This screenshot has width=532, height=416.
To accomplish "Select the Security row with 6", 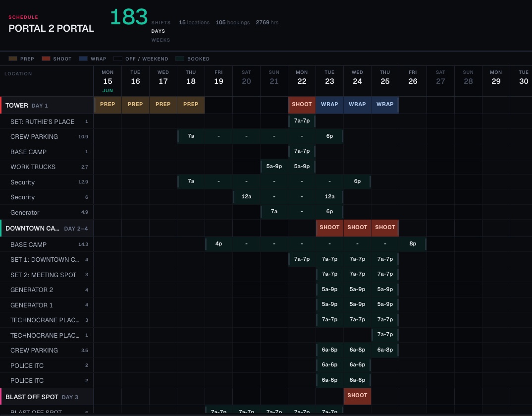I will (x=47, y=197).
